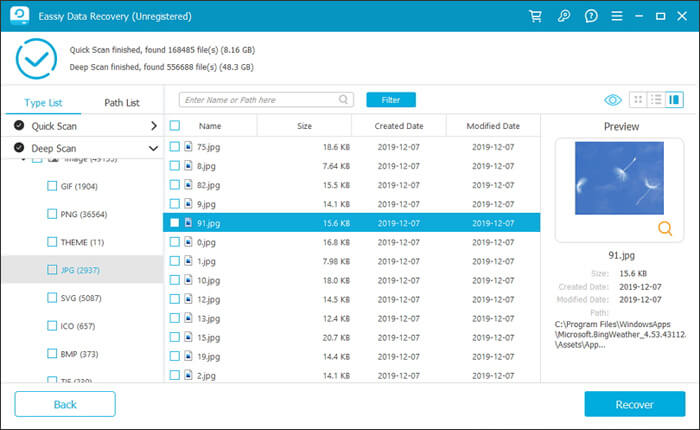Click the magnifier icon on preview image

[x=665, y=229]
